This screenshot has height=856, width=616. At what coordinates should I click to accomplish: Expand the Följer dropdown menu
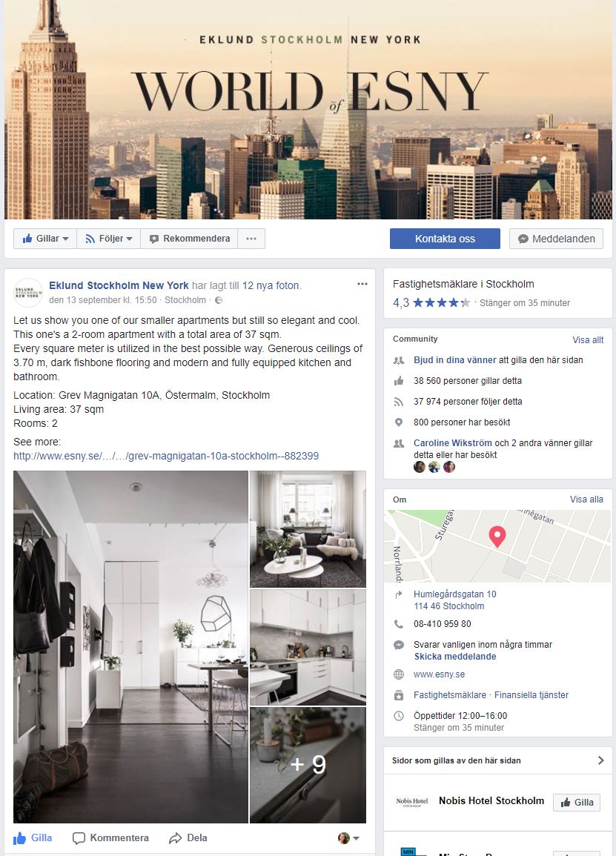(109, 239)
